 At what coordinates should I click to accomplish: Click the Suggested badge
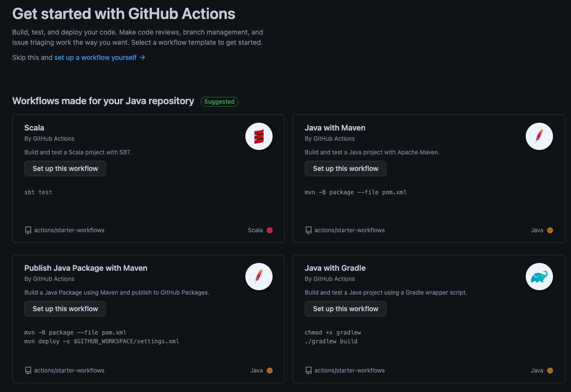220,102
